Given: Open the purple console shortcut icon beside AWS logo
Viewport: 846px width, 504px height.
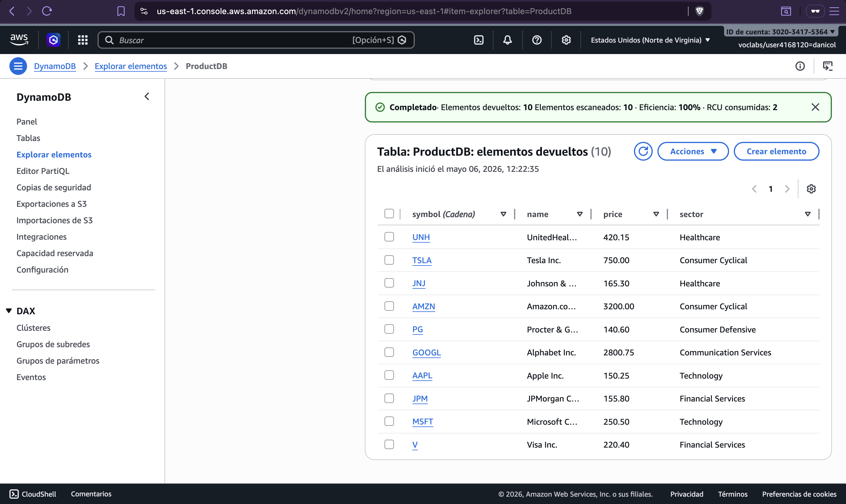Looking at the screenshot, I should tap(53, 40).
